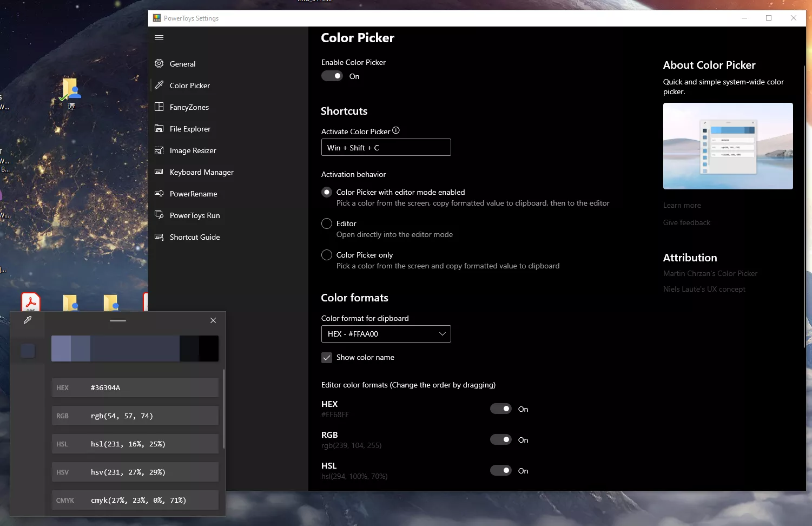812x526 pixels.
Task: Open FancyZones via its grid icon
Action: click(x=159, y=107)
